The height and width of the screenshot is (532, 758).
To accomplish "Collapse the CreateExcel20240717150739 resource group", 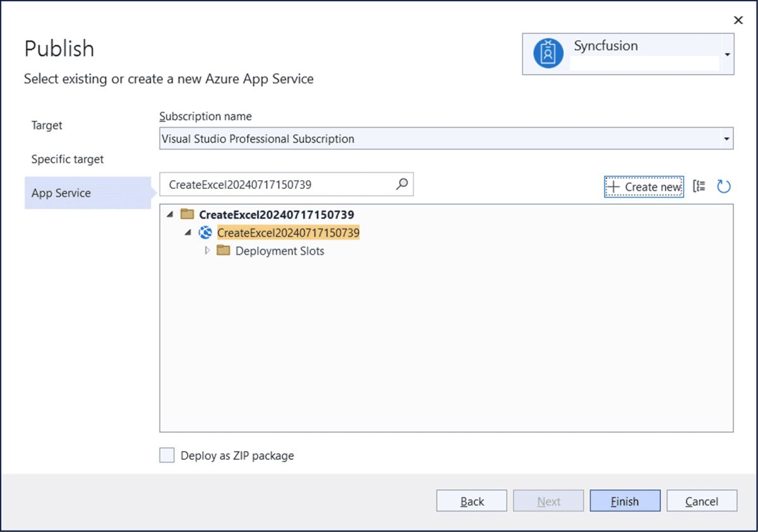I will (170, 215).
